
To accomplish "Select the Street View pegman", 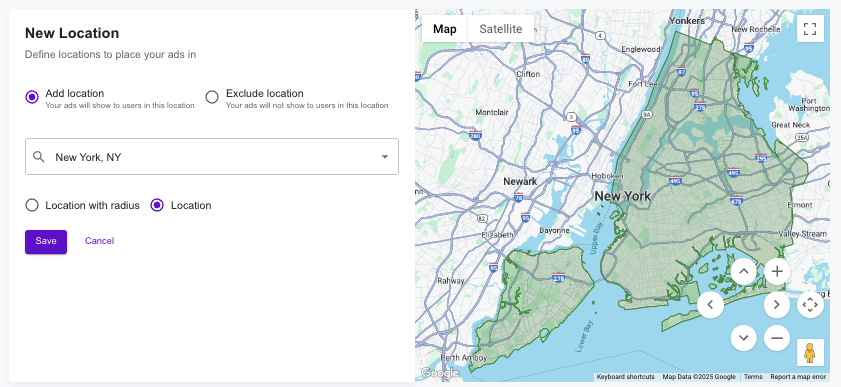I will (810, 353).
